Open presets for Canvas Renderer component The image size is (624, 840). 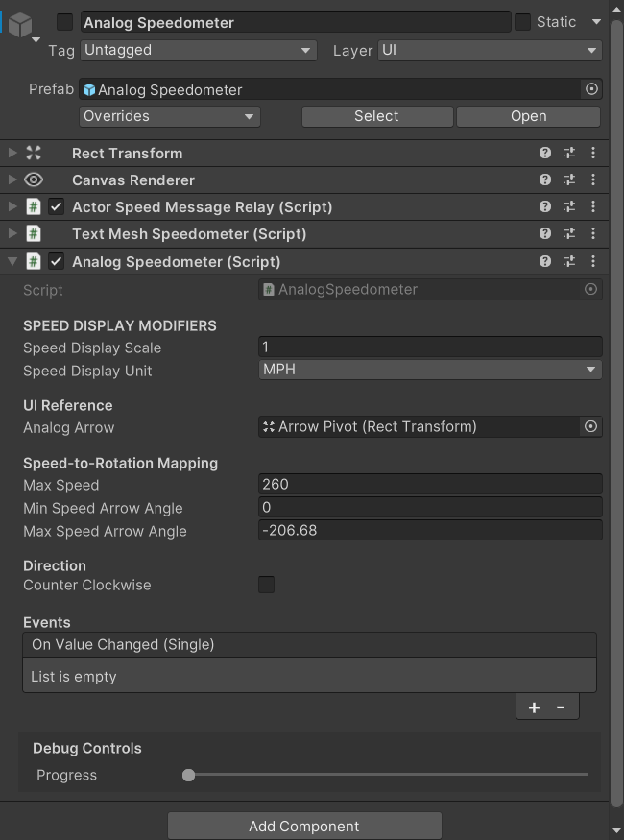[569, 180]
